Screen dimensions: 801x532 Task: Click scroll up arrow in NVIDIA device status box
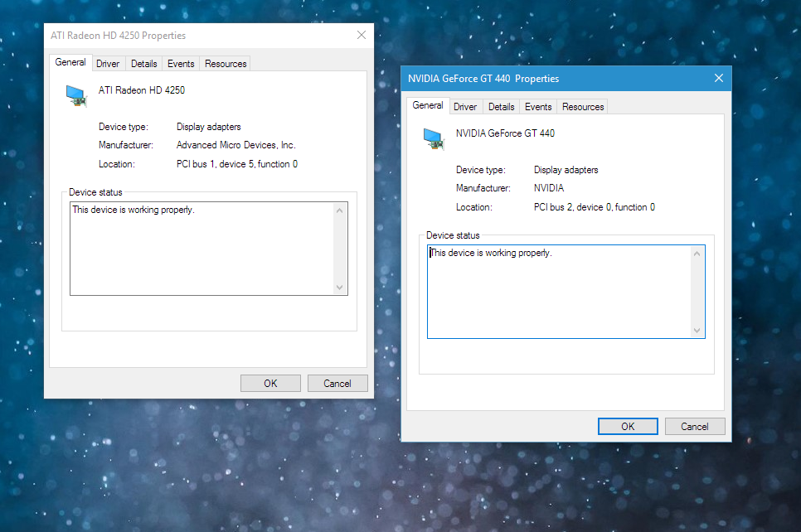[x=697, y=254]
